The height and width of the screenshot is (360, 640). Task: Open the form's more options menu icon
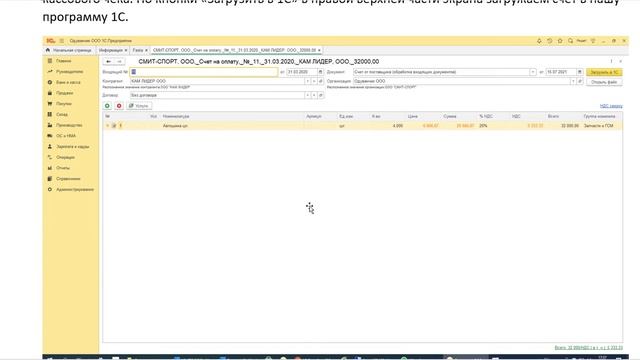click(611, 62)
